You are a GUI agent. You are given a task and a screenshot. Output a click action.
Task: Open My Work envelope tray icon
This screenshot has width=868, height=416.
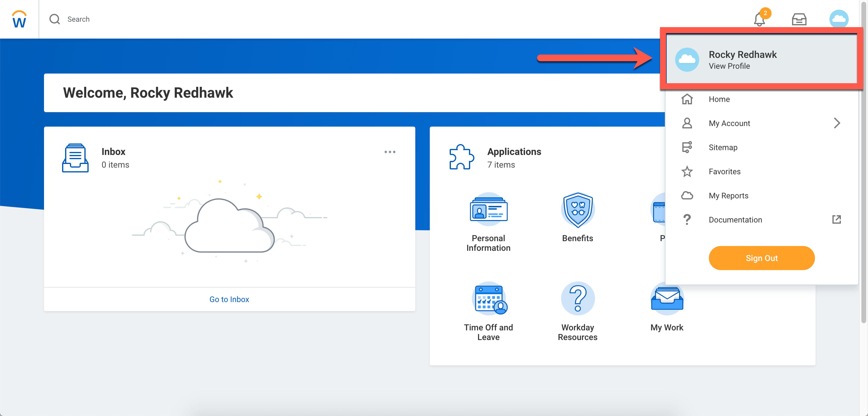coord(667,299)
